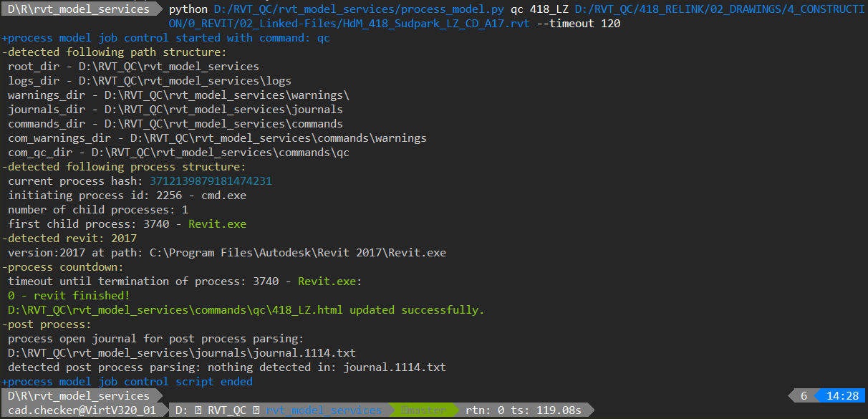Click the 'process countdown:' line
The height and width of the screenshot is (419, 868).
(x=62, y=267)
